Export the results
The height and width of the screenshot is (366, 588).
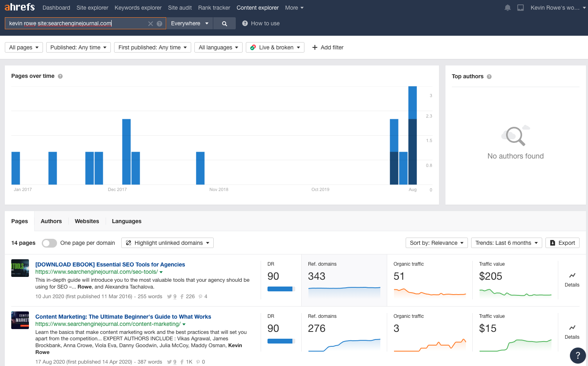(562, 243)
